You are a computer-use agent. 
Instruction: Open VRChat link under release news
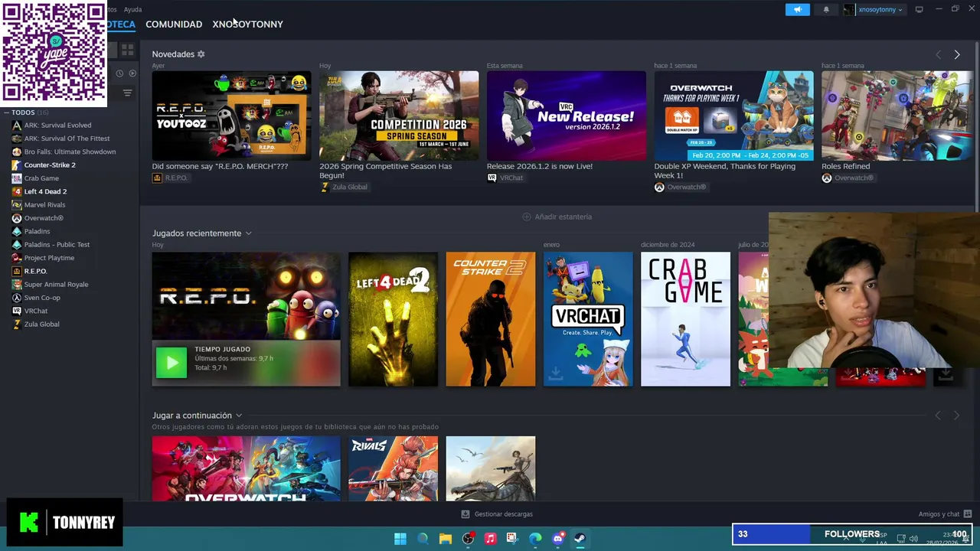tap(511, 178)
